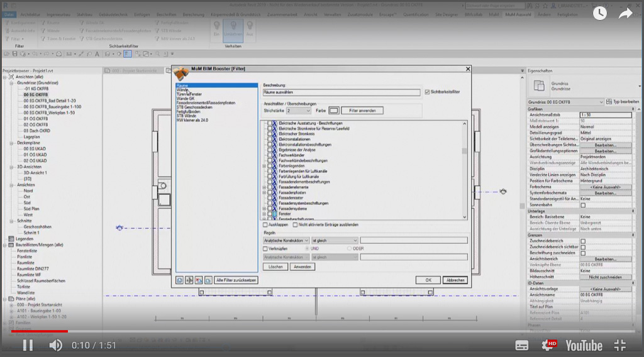644x357 pixels.
Task: Check the Verknüpfen checkbox
Action: click(265, 248)
